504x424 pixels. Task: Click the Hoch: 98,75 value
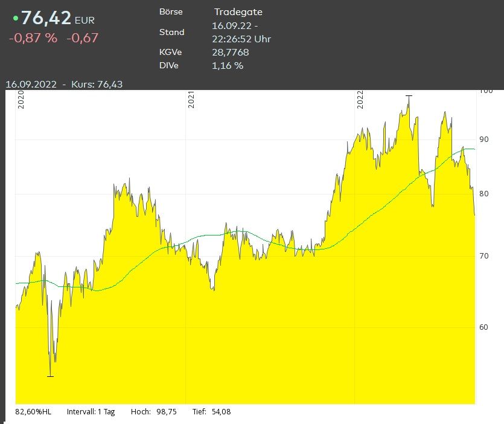154,412
